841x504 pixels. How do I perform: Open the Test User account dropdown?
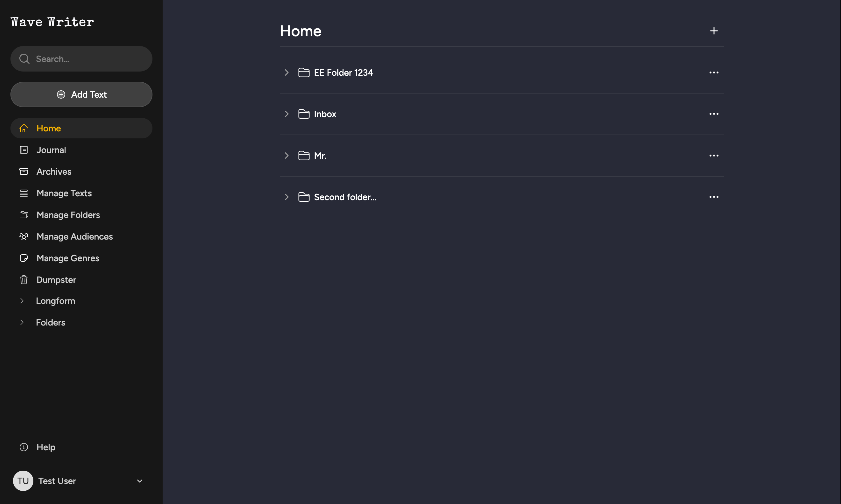coord(140,481)
